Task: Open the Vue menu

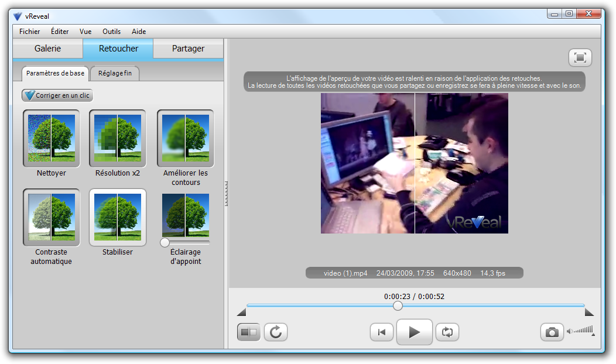Action: coord(85,32)
